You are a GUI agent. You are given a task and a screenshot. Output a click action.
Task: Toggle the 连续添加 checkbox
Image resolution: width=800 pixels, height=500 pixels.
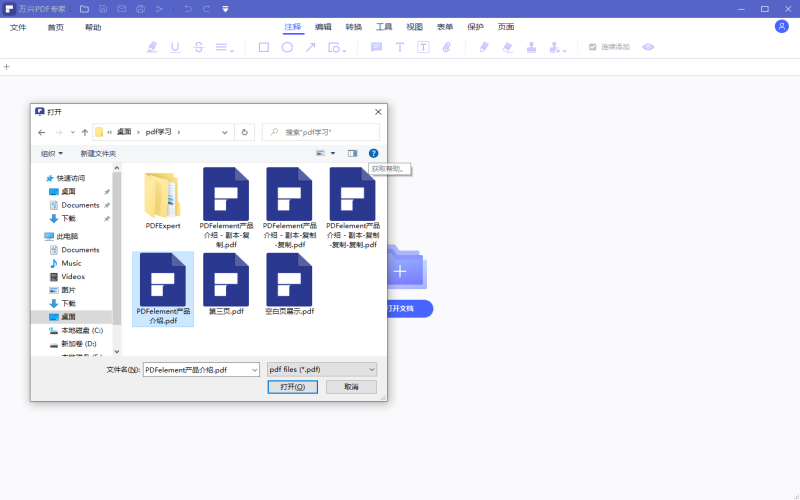click(x=592, y=47)
